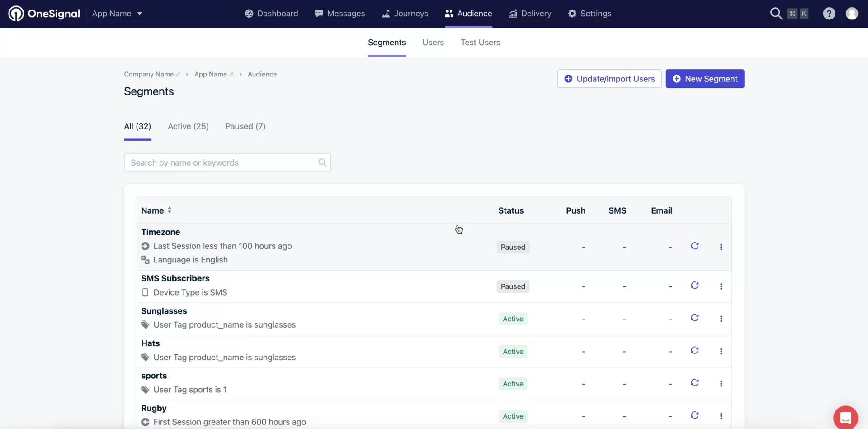Open the App Name dropdown
This screenshot has width=868, height=429.
(x=117, y=13)
